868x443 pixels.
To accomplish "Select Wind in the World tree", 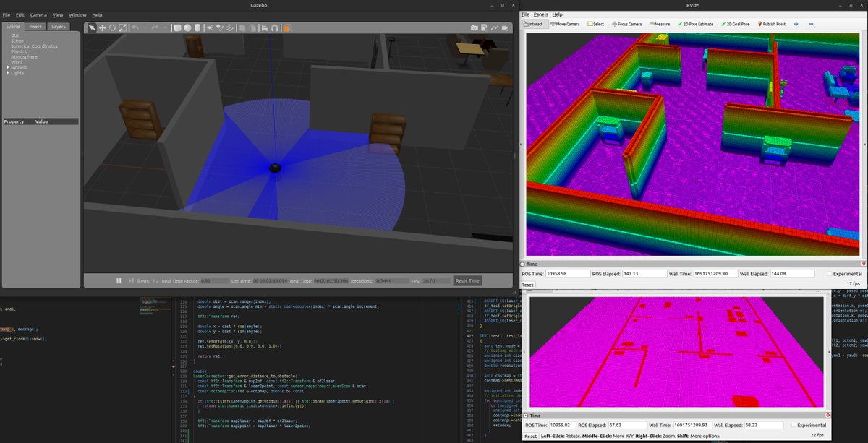I will pyautogui.click(x=17, y=62).
